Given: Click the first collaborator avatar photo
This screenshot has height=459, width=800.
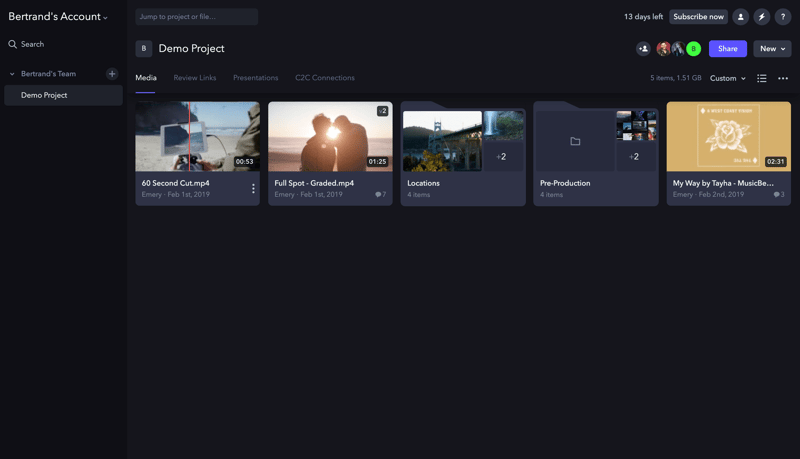Looking at the screenshot, I should click(663, 49).
